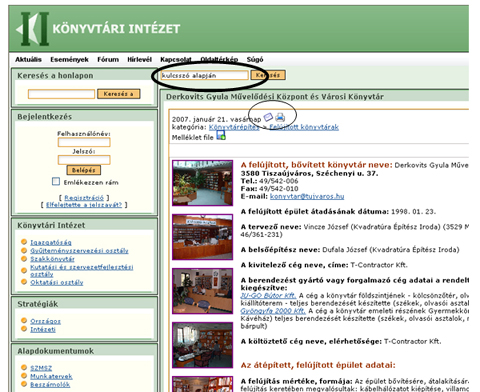Open the Oktatási osztály link
Viewport: 480px width, 392px height.
[x=57, y=282]
